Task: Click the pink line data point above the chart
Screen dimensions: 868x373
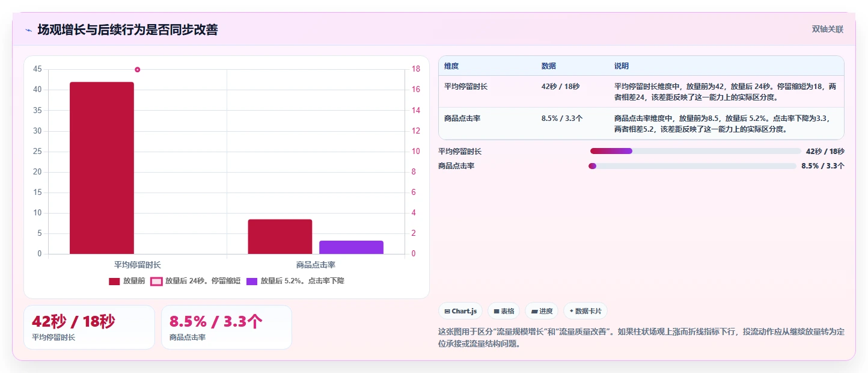Action: [138, 70]
